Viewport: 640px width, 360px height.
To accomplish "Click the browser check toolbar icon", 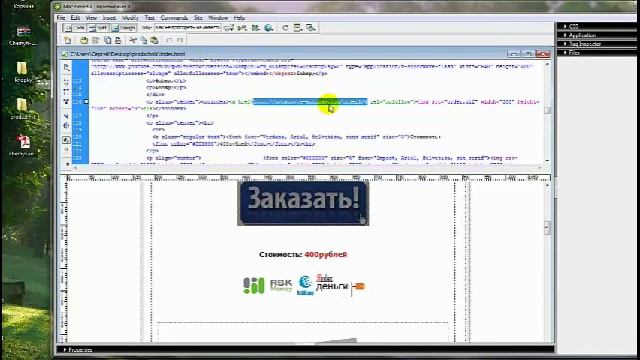I will tap(242, 28).
